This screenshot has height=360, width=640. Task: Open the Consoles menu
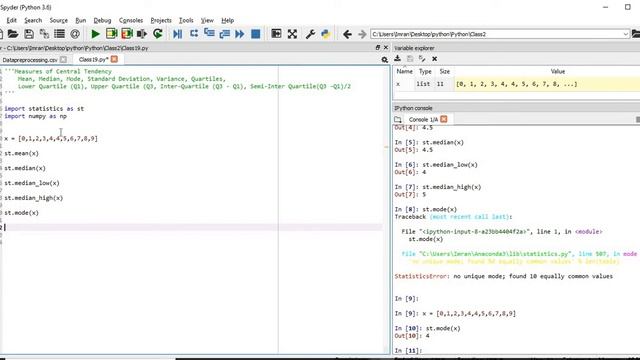131,20
